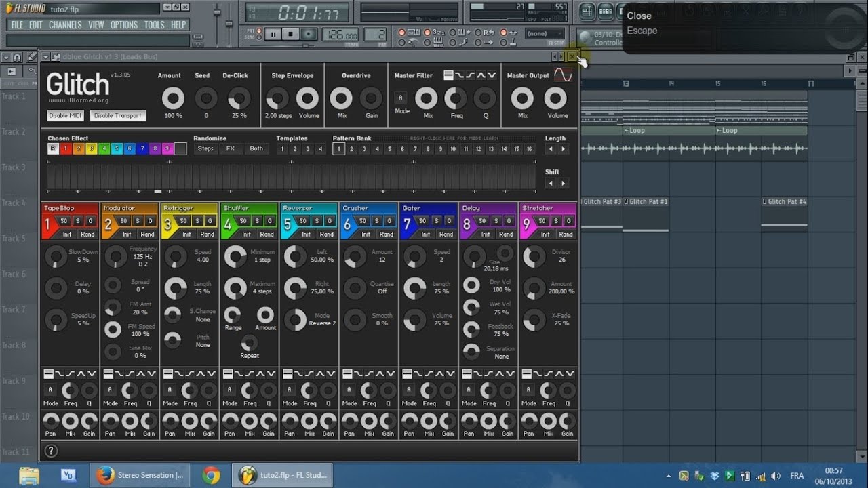Viewport: 868px width, 488px height.
Task: Click the Glitch help question mark icon
Action: [x=51, y=451]
